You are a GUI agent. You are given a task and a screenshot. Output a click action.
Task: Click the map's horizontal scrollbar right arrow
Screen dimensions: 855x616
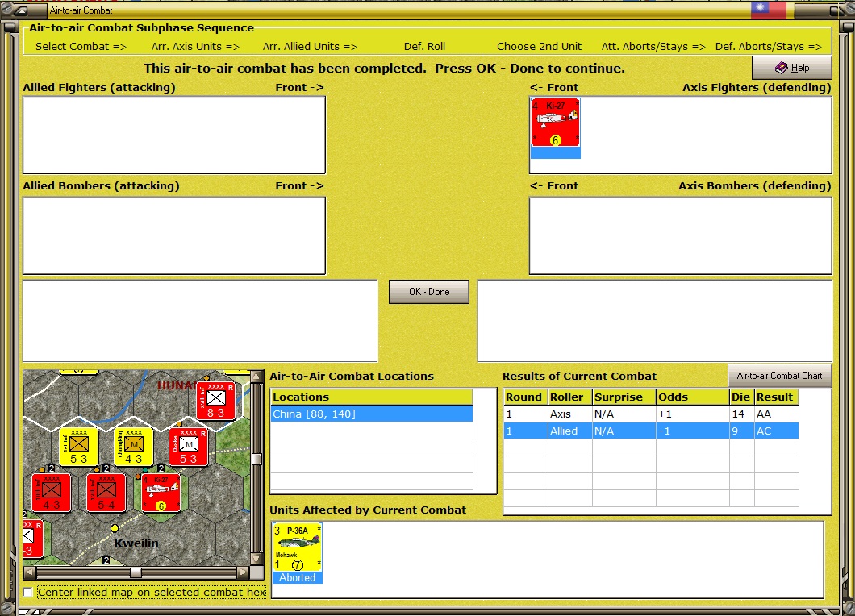(x=244, y=572)
